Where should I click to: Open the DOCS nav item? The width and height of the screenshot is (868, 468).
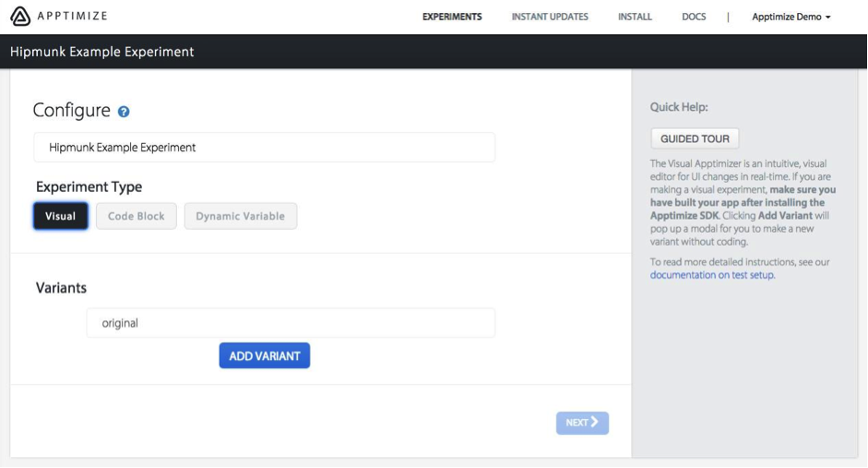click(694, 17)
